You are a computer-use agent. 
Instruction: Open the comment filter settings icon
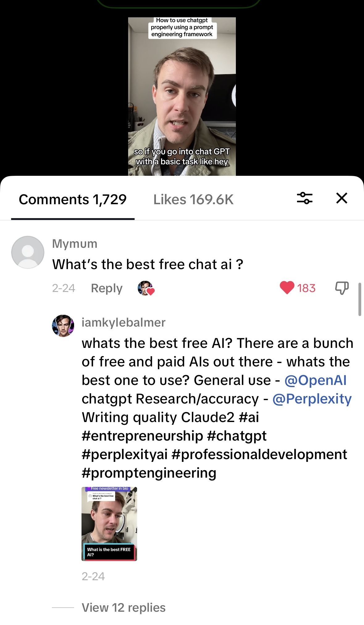tap(304, 198)
